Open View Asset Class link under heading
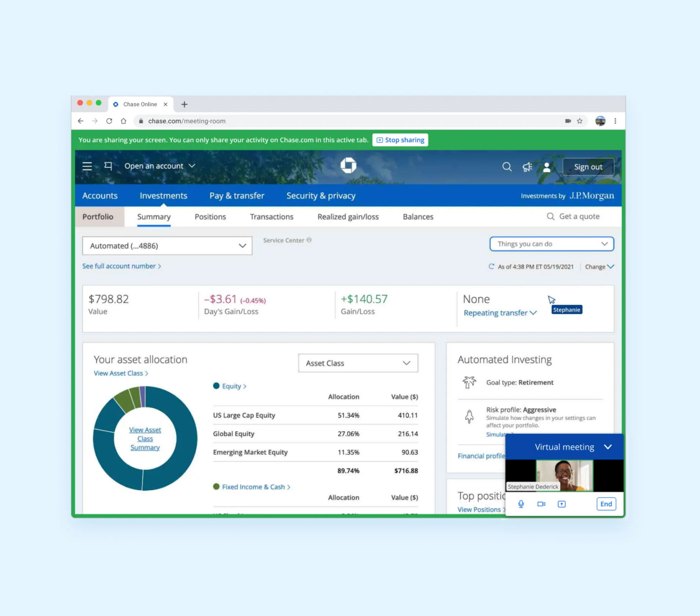Image resolution: width=700 pixels, height=616 pixels. coord(121,373)
